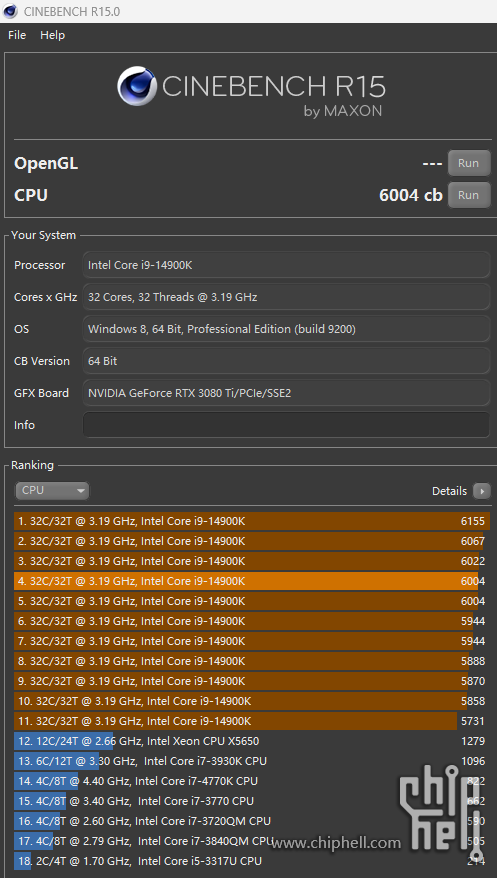
Task: Run the CPU benchmark
Action: 468,195
